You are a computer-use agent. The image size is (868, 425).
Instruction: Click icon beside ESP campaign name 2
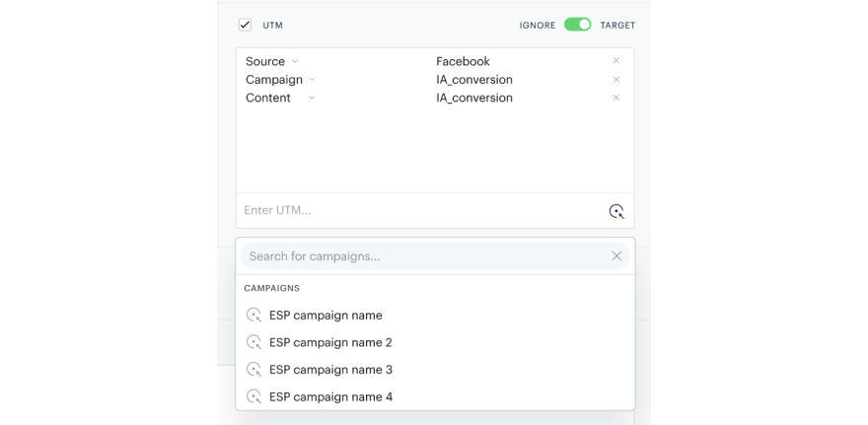tap(253, 342)
